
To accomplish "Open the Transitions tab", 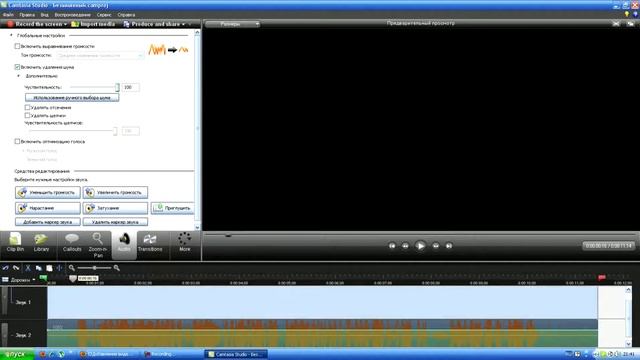I will [x=150, y=243].
